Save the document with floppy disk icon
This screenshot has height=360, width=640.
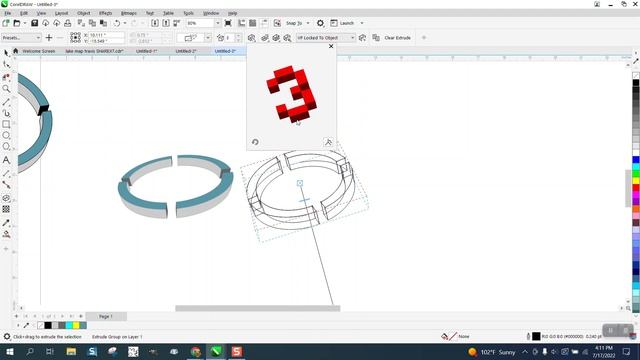point(35,23)
